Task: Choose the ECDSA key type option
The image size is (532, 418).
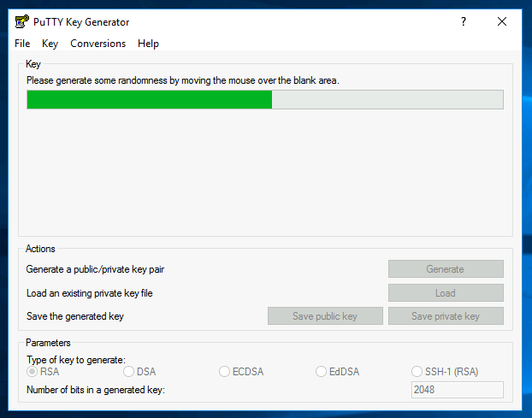Action: click(x=225, y=372)
